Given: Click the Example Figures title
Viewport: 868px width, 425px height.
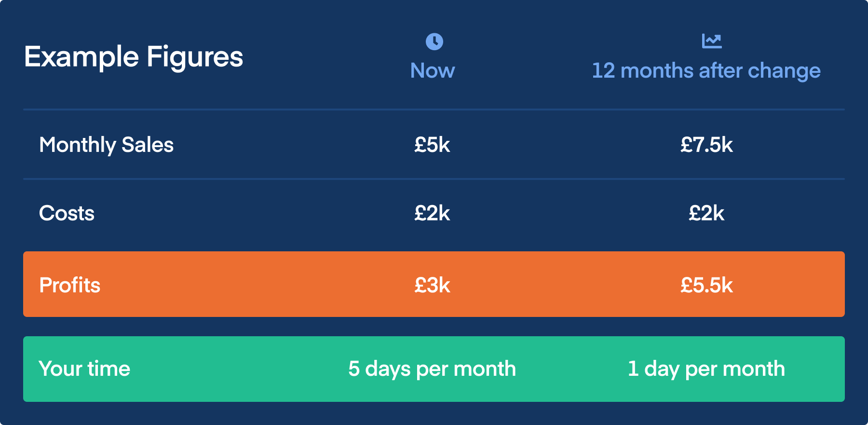Looking at the screenshot, I should click(134, 57).
